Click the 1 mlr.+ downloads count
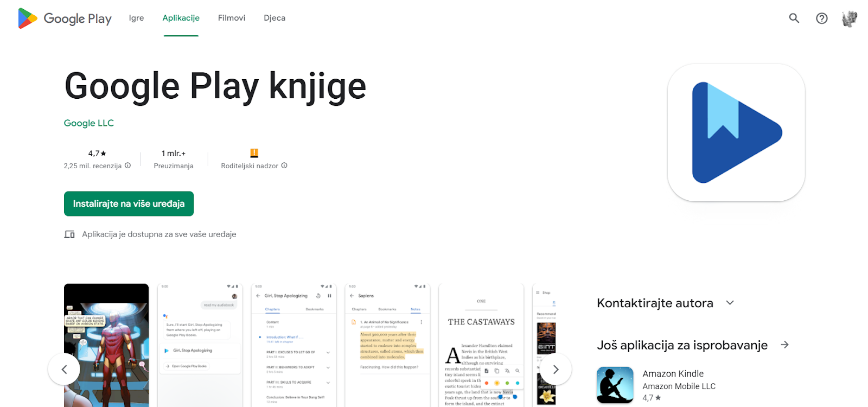 174,154
